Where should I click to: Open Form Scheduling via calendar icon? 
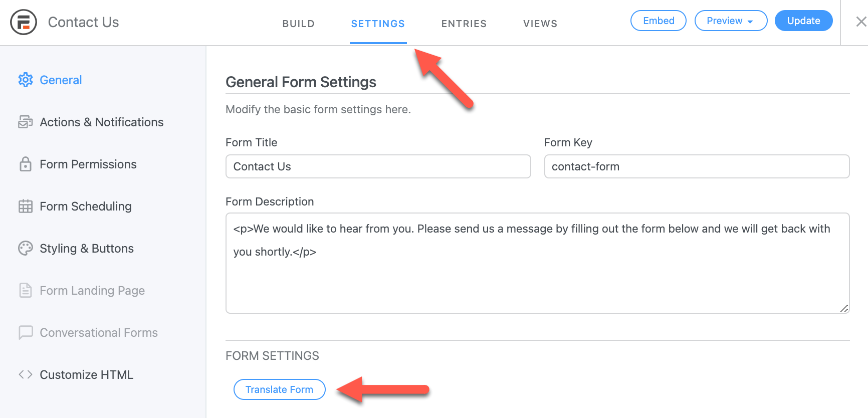25,206
